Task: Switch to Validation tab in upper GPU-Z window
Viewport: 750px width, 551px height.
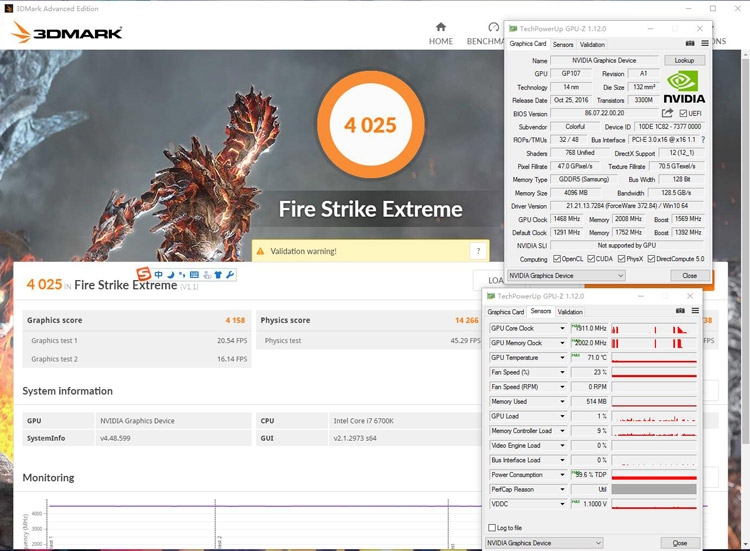Action: pyautogui.click(x=592, y=44)
